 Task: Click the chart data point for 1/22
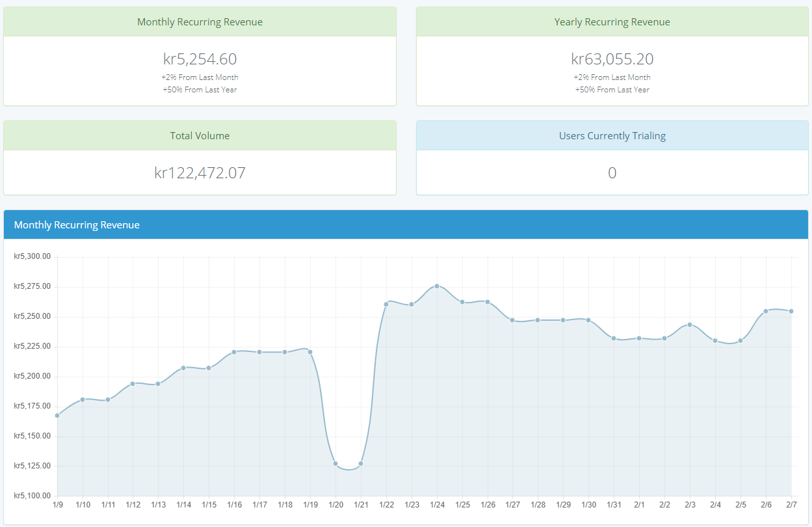pos(386,304)
